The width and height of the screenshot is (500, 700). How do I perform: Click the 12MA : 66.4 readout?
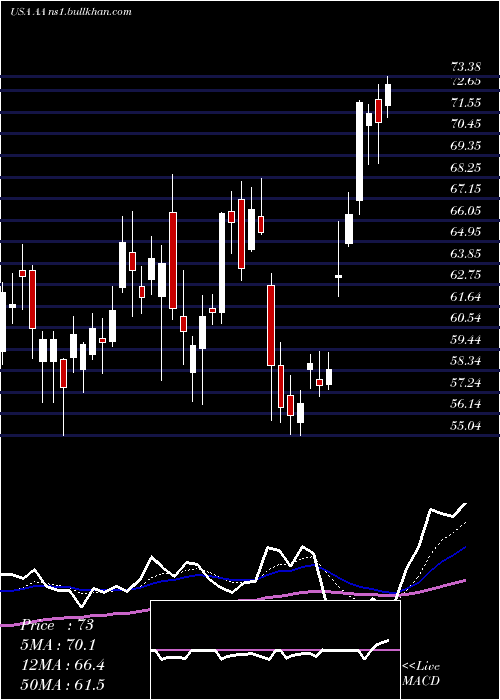click(62, 665)
